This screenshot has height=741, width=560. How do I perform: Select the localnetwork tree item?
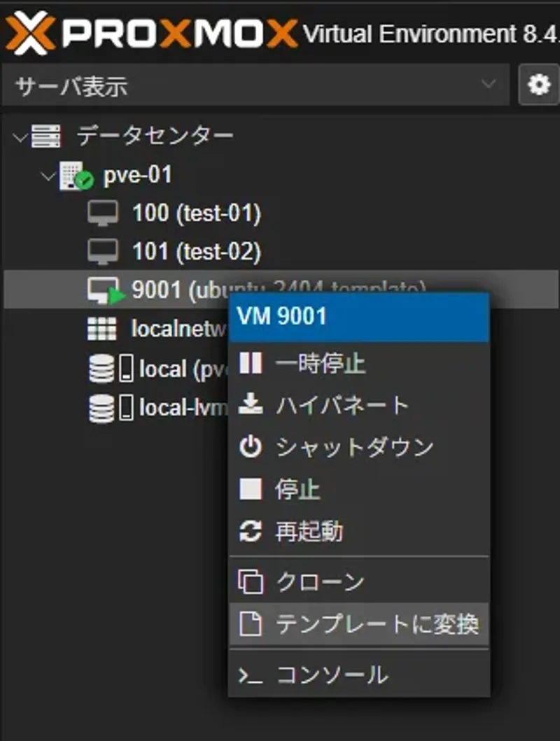[178, 329]
